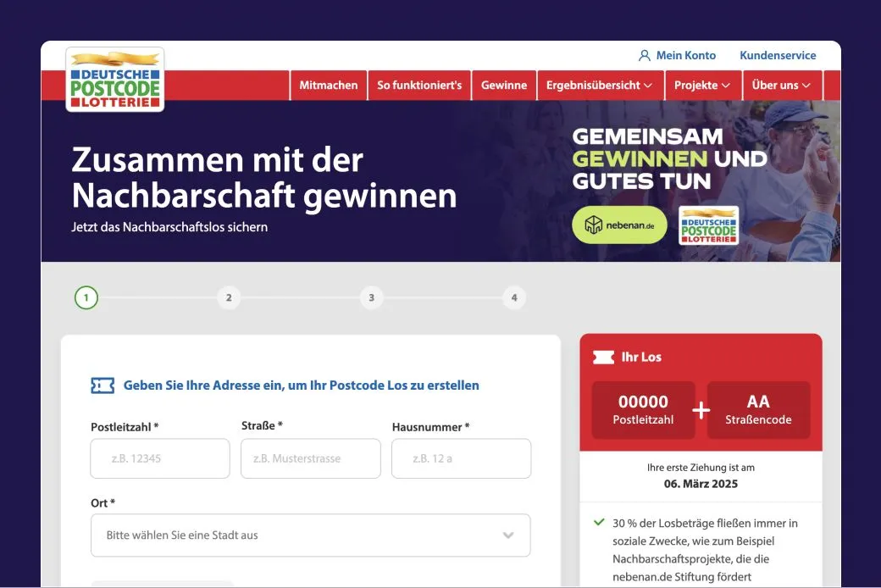Expand the Projekte dropdown menu

point(703,86)
